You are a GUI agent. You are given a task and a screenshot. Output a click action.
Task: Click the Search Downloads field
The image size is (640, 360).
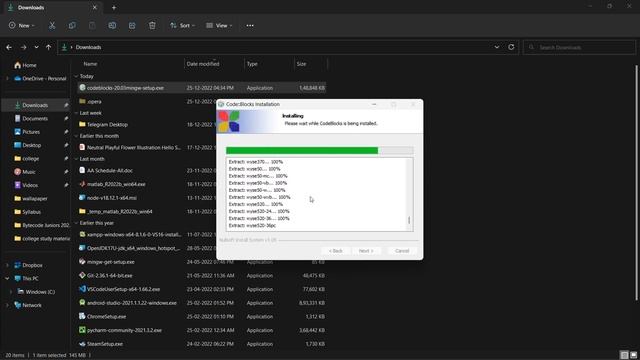pos(580,47)
